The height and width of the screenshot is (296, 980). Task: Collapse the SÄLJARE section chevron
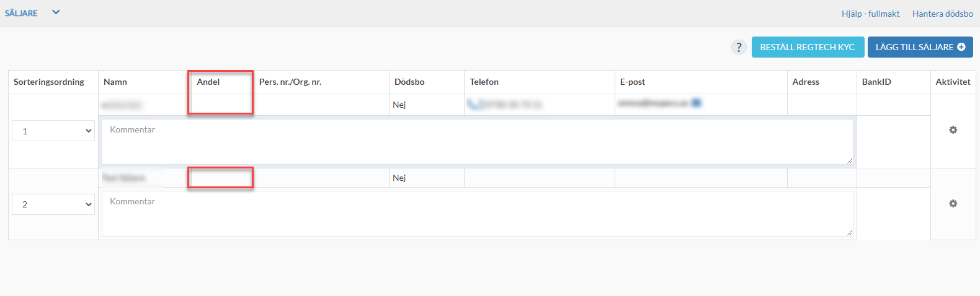pos(56,12)
